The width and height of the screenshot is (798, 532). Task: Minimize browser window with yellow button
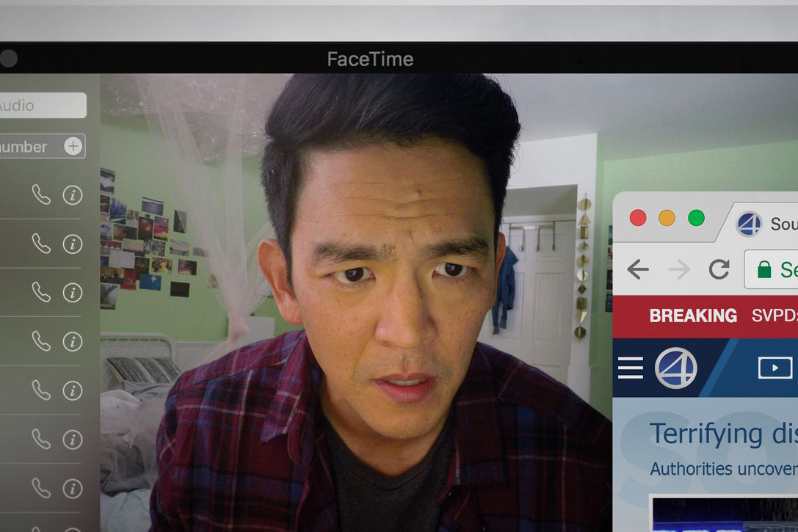coord(667,218)
